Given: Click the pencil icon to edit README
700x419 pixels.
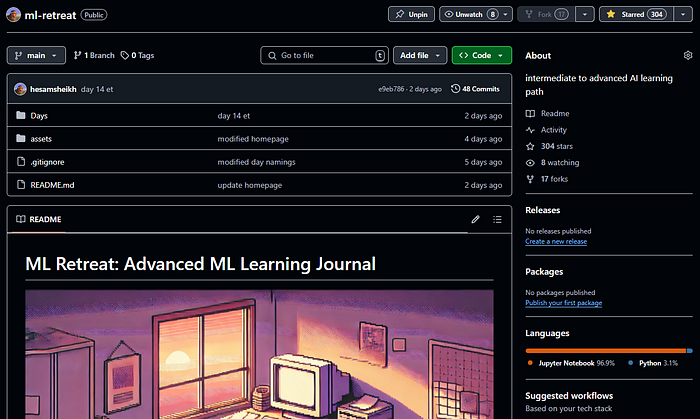Looking at the screenshot, I should pyautogui.click(x=475, y=219).
